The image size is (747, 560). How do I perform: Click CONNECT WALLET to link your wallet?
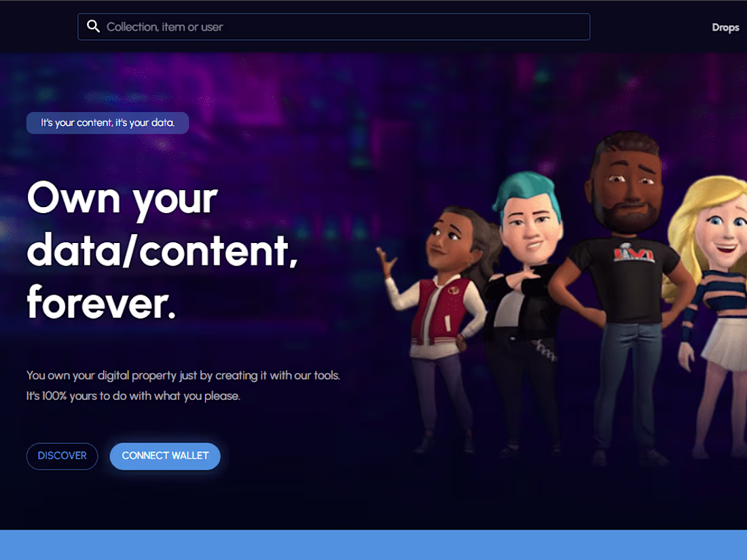(x=165, y=456)
